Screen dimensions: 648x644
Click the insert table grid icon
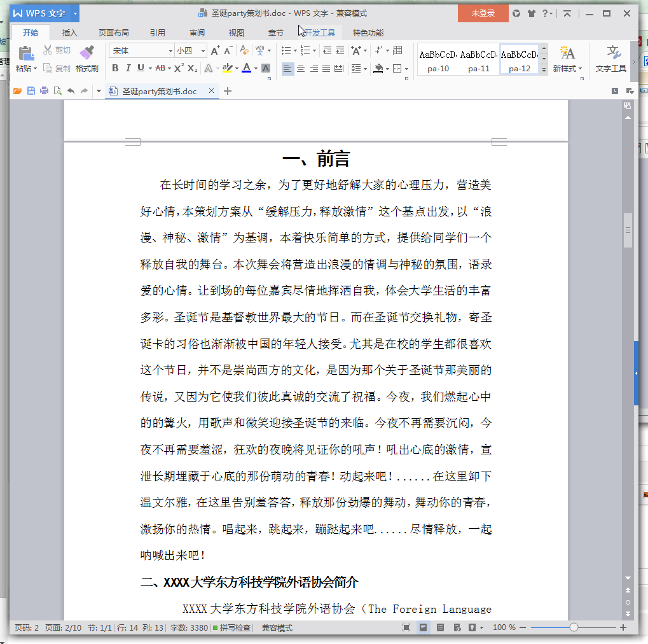(x=398, y=51)
